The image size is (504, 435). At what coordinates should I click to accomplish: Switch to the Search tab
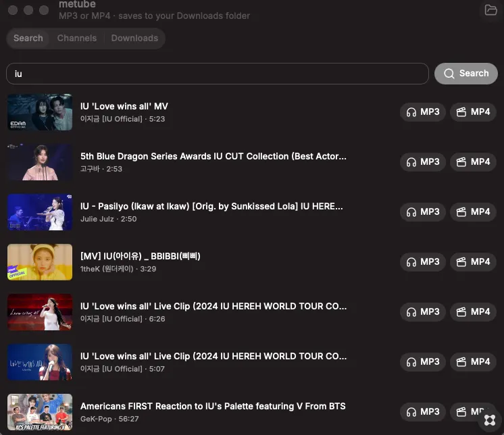28,39
